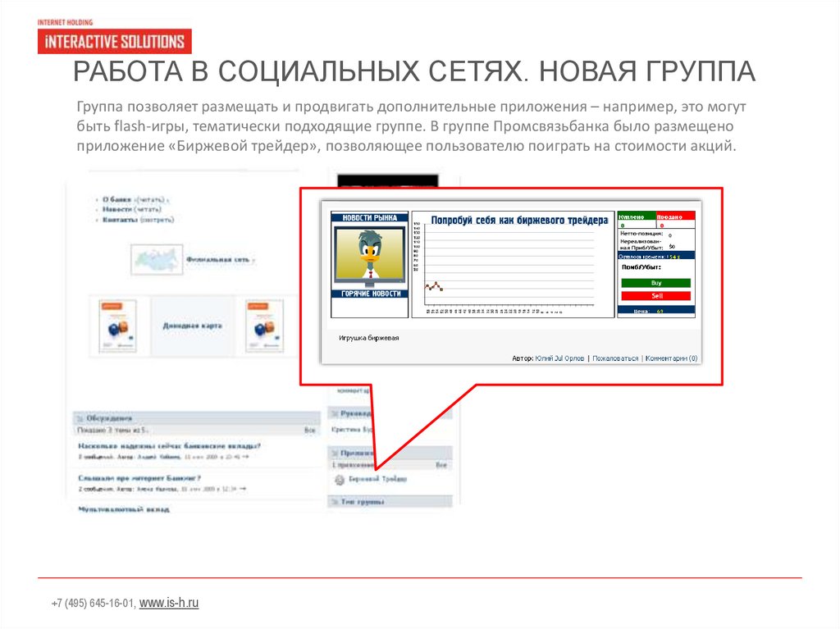Viewport: 840px width, 629px height.
Task: Open topic about надежны банковские вклады
Action: 169,446
